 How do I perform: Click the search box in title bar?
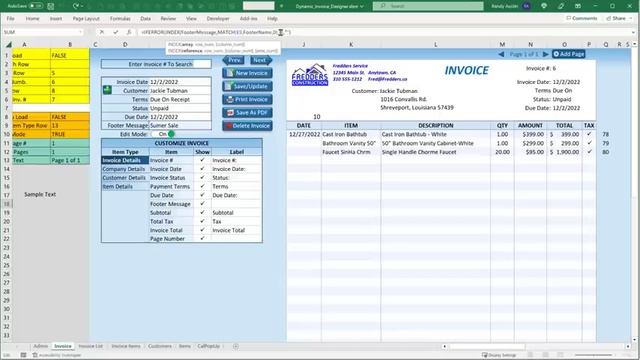(428, 6)
